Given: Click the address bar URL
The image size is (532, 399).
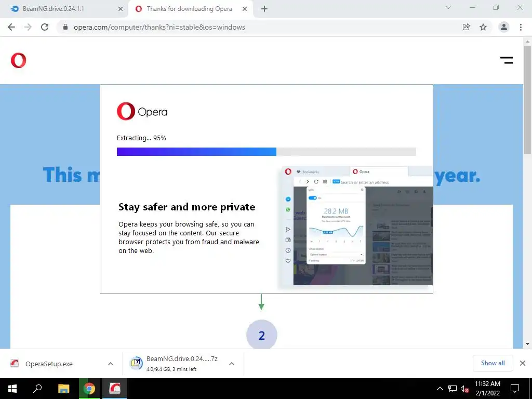Looking at the screenshot, I should point(159,27).
